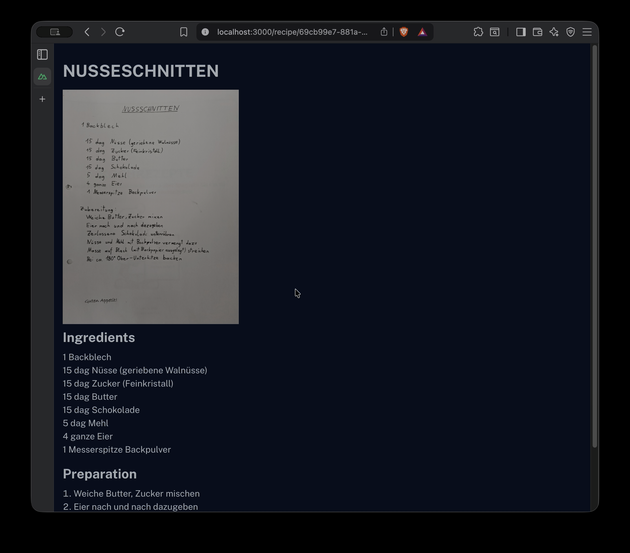Toggle the right sidebar panel

pos(520,32)
